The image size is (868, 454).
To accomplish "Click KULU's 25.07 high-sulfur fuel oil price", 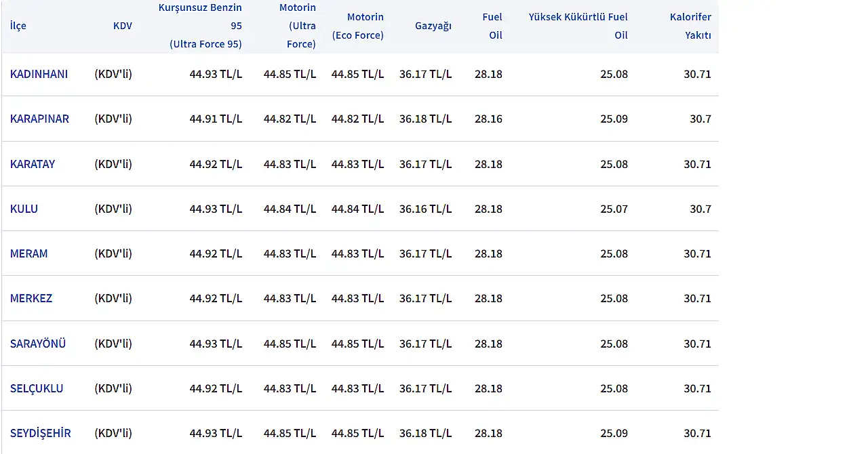I will (x=614, y=209).
